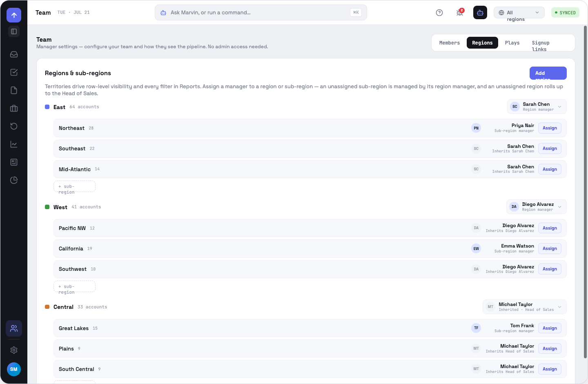Image resolution: width=588 pixels, height=384 pixels.
Task: Assign a manager to Northeast
Action: click(x=550, y=128)
